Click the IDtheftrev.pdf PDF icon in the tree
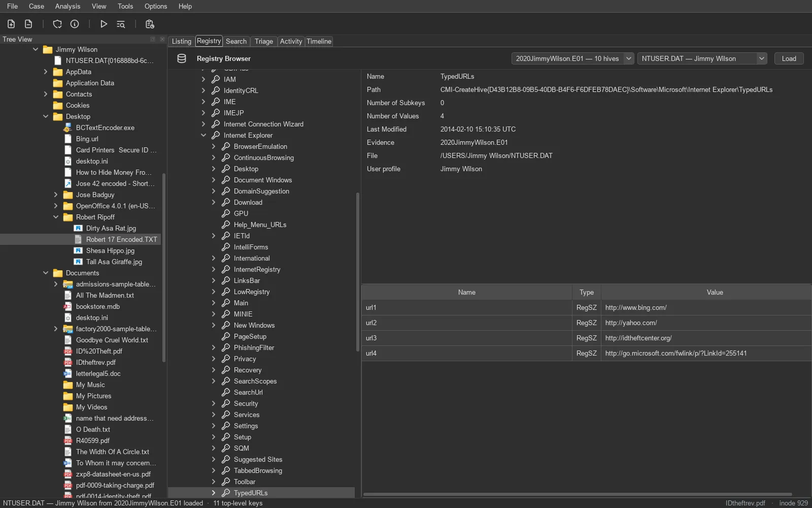The width and height of the screenshot is (812, 508). click(x=67, y=362)
